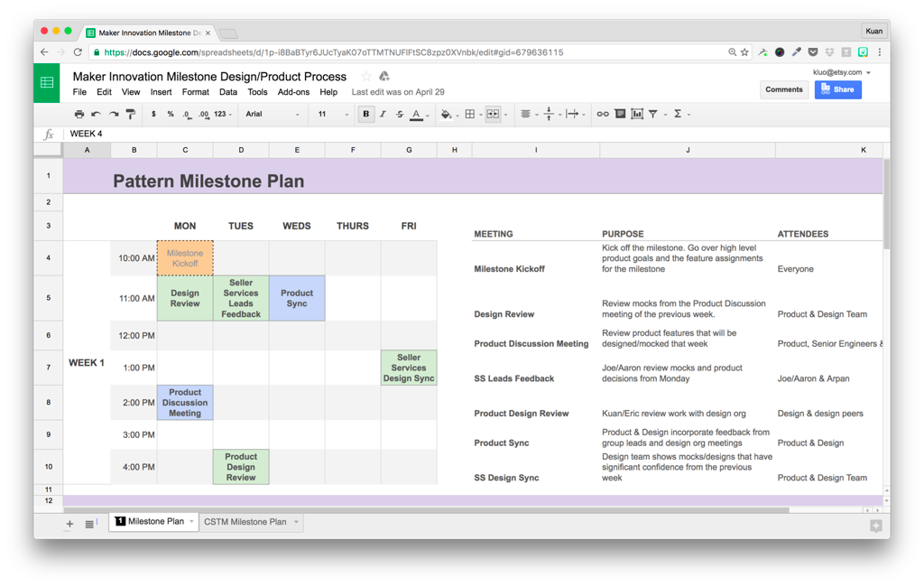
Task: Switch to the CSTM Milestone Plan sheet tab
Action: [x=245, y=521]
